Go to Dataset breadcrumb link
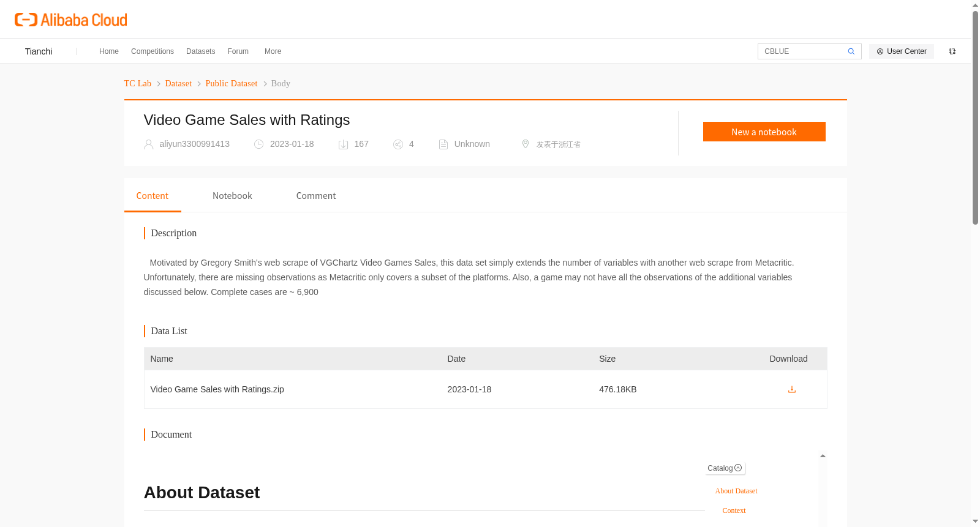 pos(178,84)
